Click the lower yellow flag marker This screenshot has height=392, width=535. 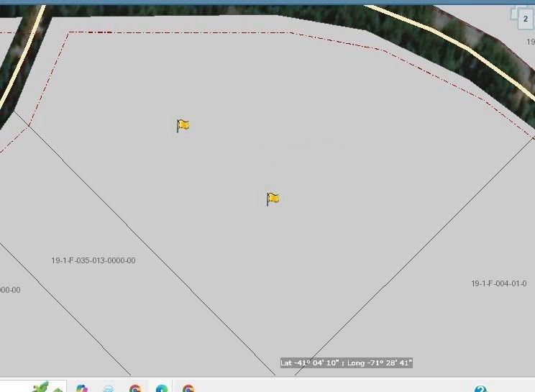(x=273, y=199)
